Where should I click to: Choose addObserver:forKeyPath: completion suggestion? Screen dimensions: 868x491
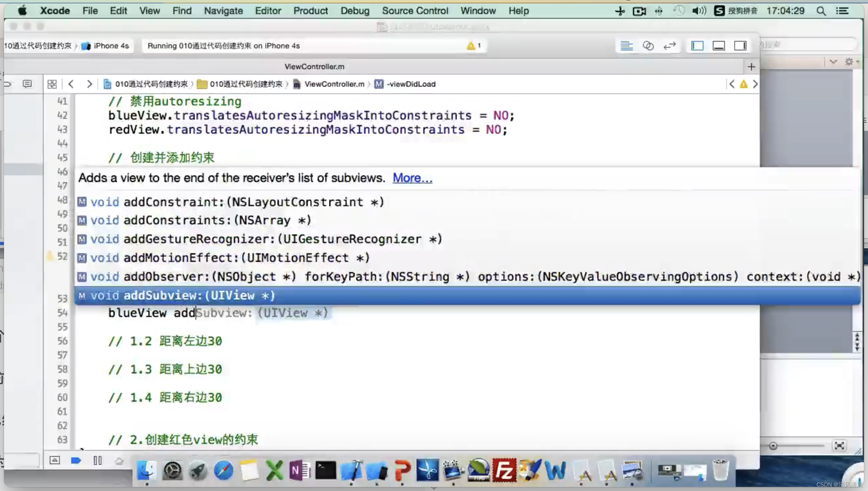tap(467, 277)
